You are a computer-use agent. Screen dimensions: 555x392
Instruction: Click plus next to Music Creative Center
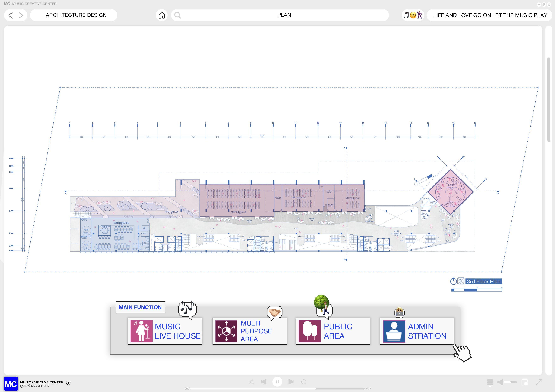click(x=68, y=383)
